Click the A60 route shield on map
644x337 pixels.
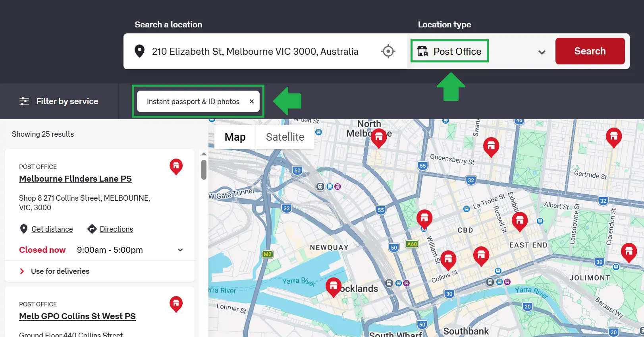(x=412, y=244)
